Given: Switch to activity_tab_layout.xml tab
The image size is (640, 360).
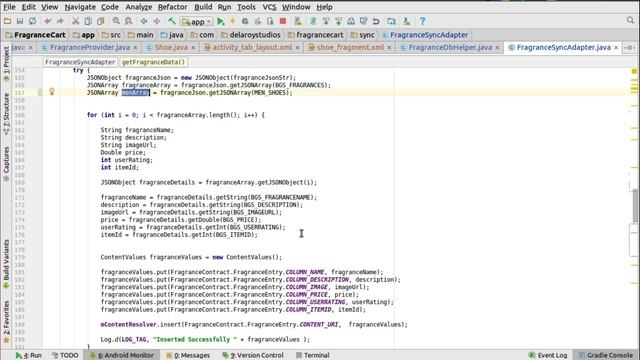Looking at the screenshot, I should point(252,47).
